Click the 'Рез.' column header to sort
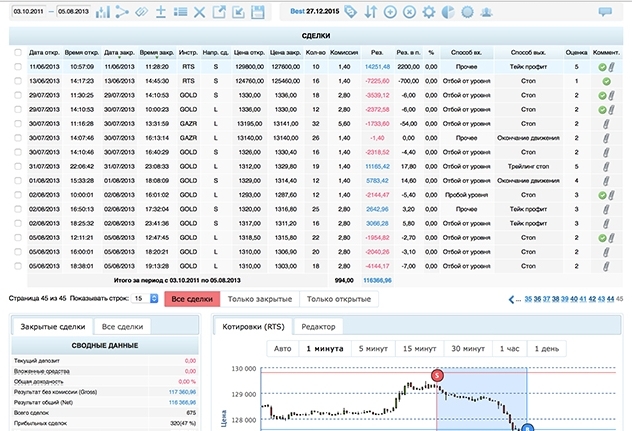This screenshot has width=632, height=431. pos(376,51)
